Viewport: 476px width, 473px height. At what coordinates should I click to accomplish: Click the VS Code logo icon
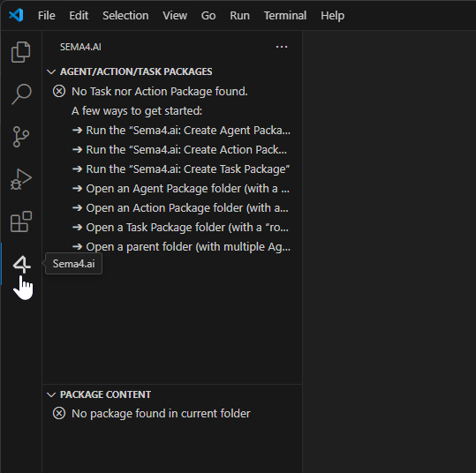[x=16, y=15]
